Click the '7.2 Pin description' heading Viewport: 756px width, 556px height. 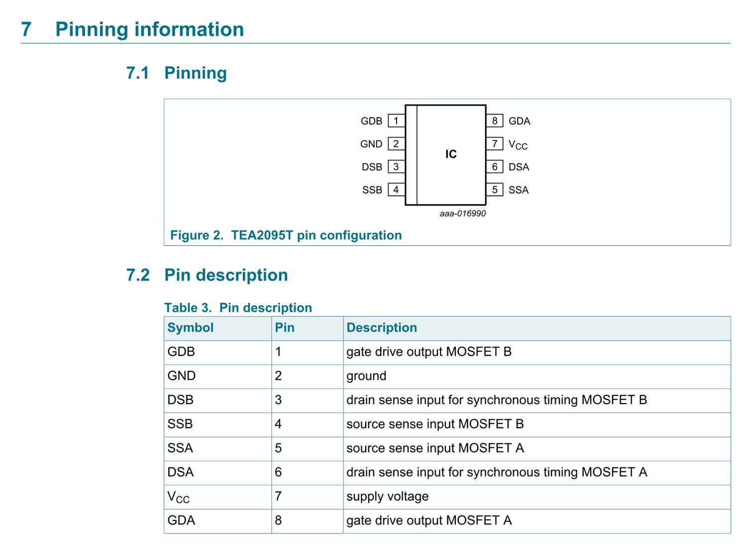(x=207, y=275)
